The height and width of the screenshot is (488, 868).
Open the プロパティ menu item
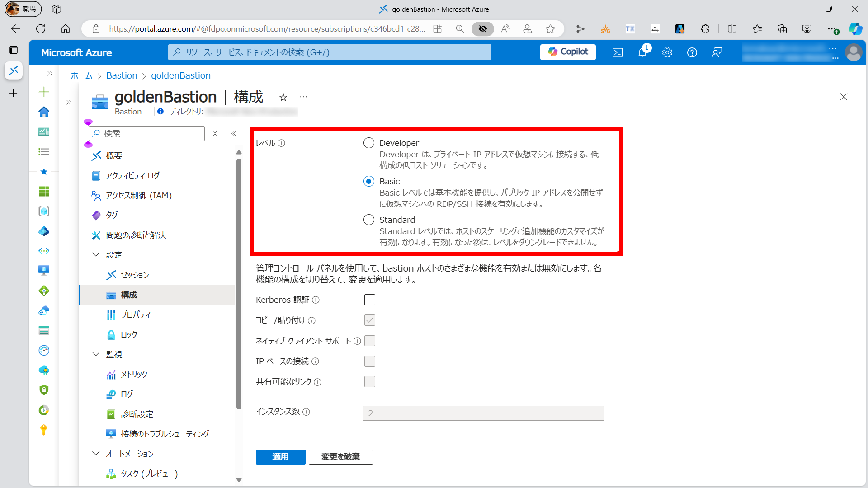(x=136, y=314)
